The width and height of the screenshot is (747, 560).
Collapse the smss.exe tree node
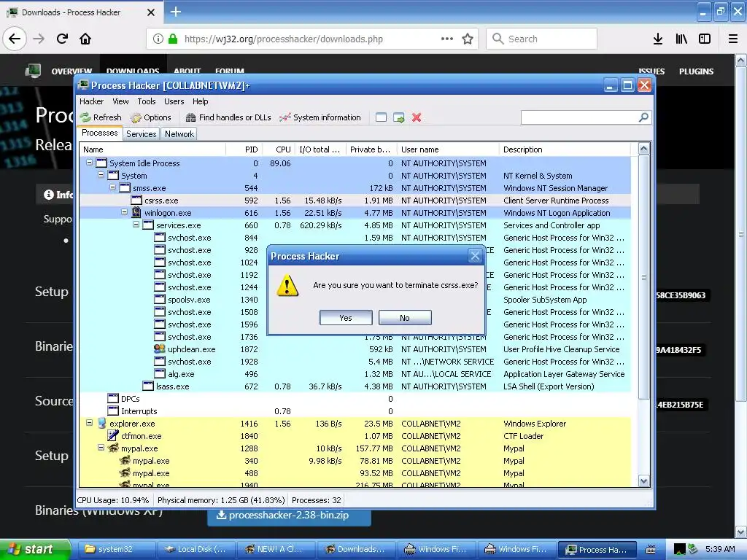click(x=112, y=187)
